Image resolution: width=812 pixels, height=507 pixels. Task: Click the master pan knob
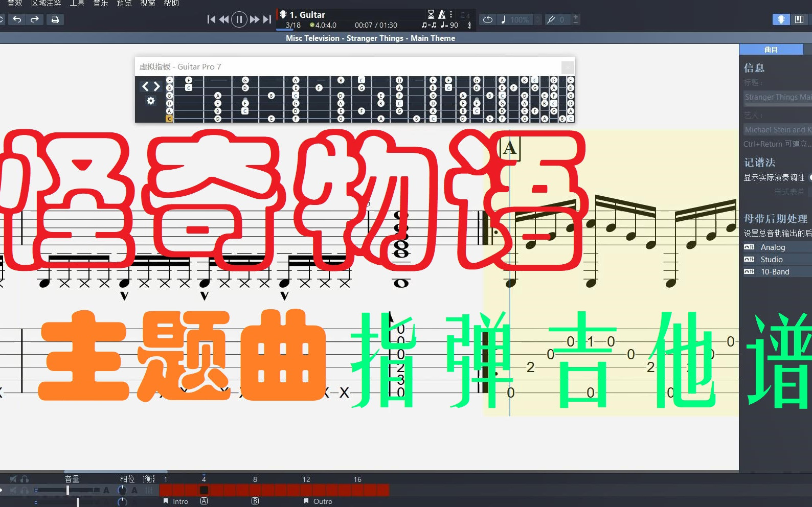pyautogui.click(x=122, y=502)
